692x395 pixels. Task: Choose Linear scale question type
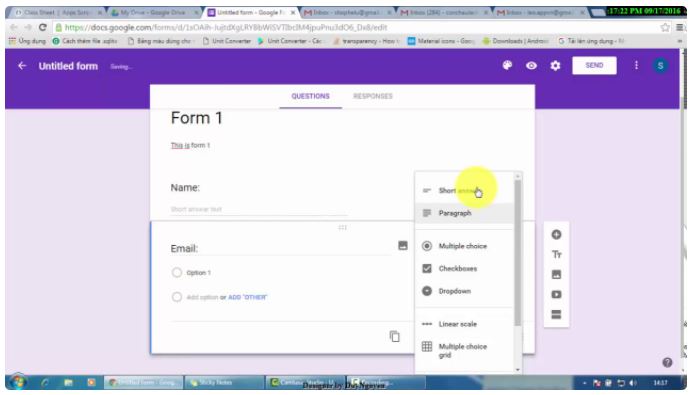(x=464, y=324)
